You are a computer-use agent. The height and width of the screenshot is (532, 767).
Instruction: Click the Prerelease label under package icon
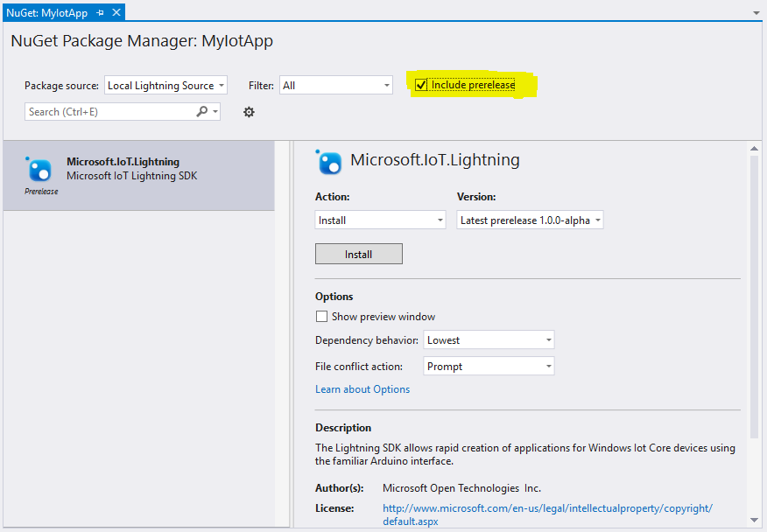41,192
